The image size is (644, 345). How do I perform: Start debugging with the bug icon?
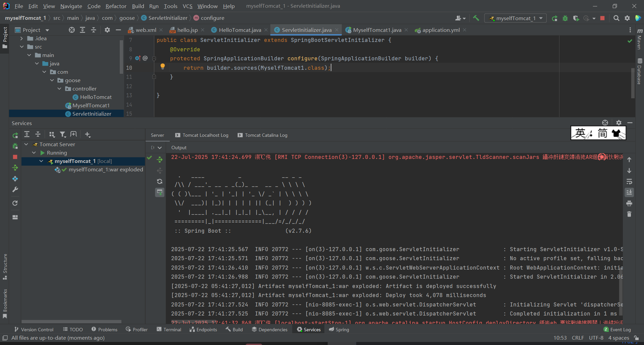click(565, 18)
